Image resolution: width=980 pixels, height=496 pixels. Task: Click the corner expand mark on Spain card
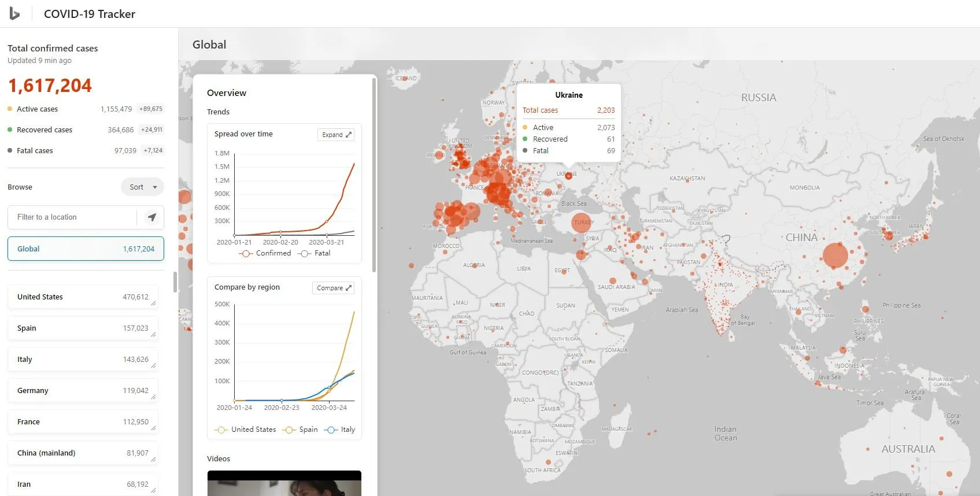pos(153,335)
